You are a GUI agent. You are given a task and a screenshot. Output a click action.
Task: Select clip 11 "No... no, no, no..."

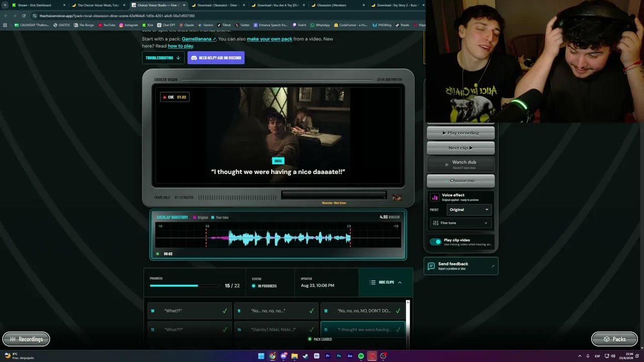tap(276, 311)
